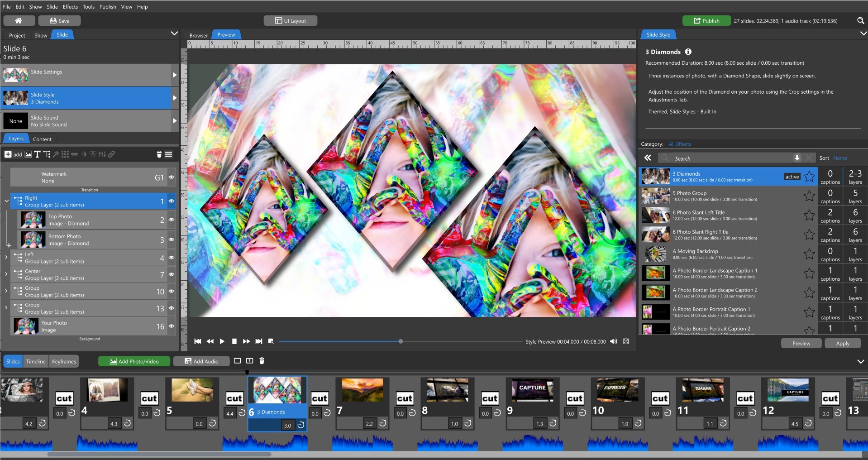Play the style preview
The width and height of the screenshot is (868, 460).
[x=222, y=341]
